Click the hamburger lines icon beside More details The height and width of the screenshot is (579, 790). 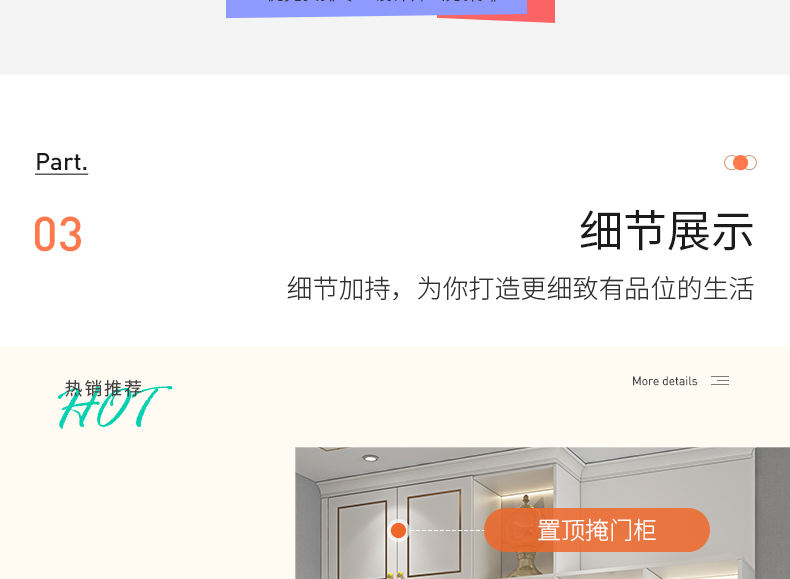720,381
